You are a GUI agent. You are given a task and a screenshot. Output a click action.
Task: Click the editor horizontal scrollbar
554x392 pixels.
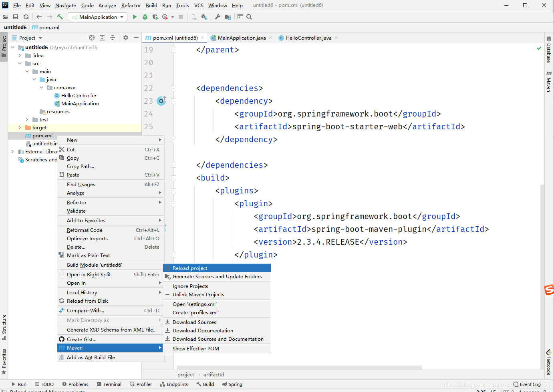(x=299, y=367)
